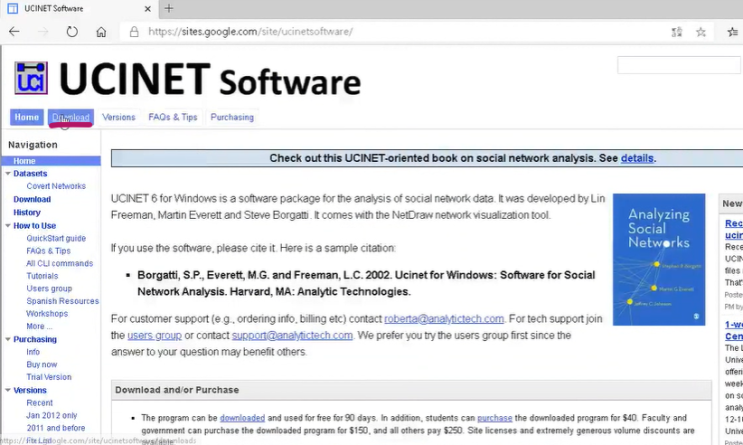Open Jan 2012 only sidebar link
This screenshot has width=743, height=445.
click(52, 416)
